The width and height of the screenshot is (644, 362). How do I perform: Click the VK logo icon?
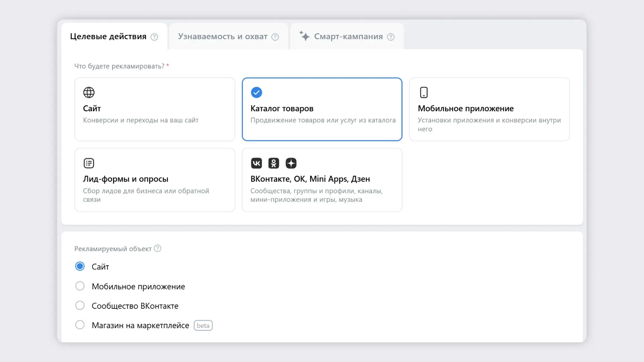(257, 163)
